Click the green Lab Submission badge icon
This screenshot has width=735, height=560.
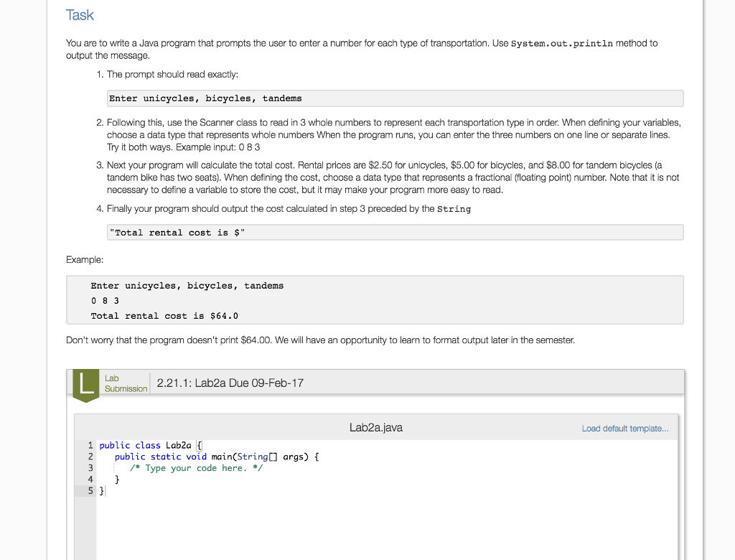click(x=86, y=386)
